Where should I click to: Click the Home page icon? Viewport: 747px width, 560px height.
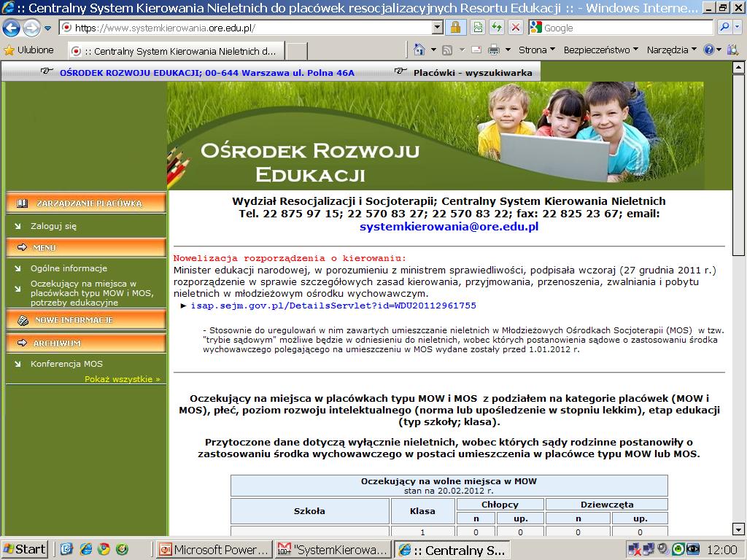pyautogui.click(x=419, y=50)
